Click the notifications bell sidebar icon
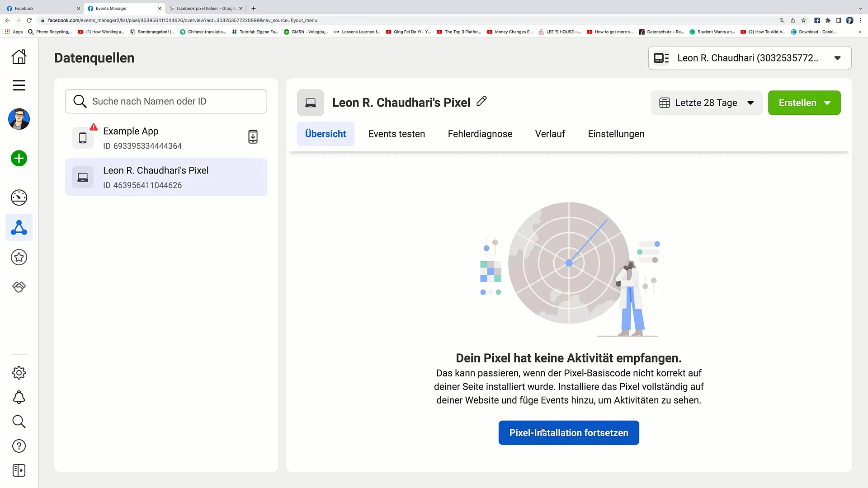This screenshot has height=488, width=868. tap(19, 398)
